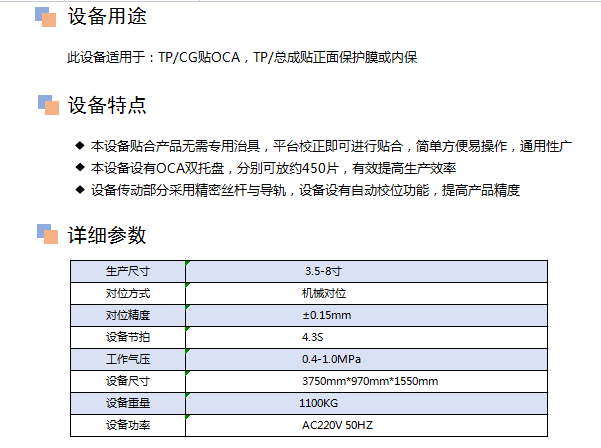Screen dimensions: 601x448
Task: Click the icon beside 设备用途 heading
Action: pos(46,16)
